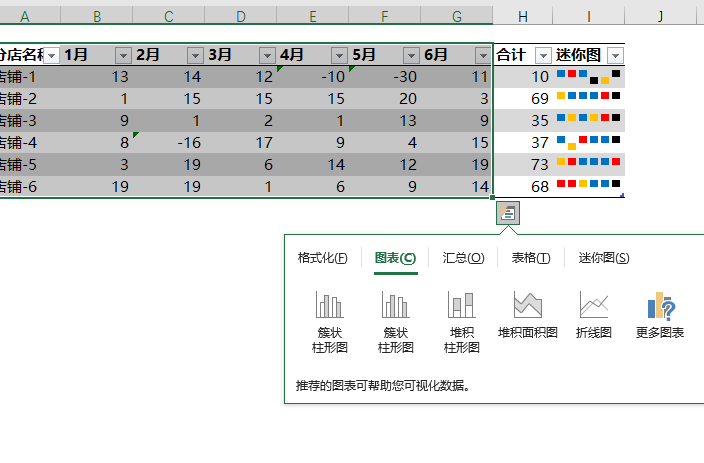Image resolution: width=704 pixels, height=463 pixels.
Task: Click the cell with value -10
Action: pos(313,77)
